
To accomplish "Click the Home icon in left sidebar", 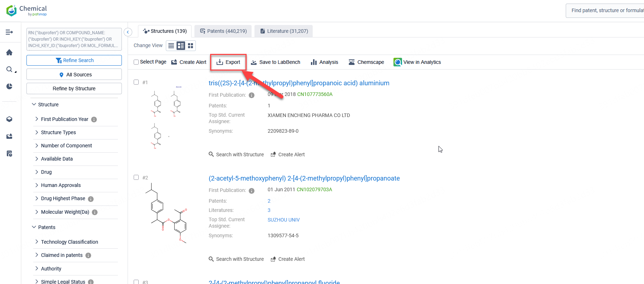I will [9, 52].
